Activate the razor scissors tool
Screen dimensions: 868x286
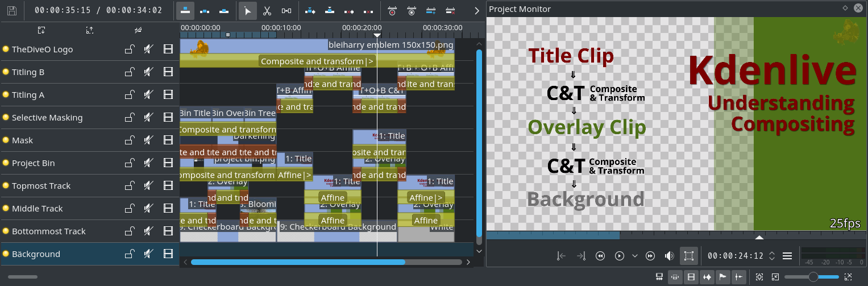click(267, 10)
